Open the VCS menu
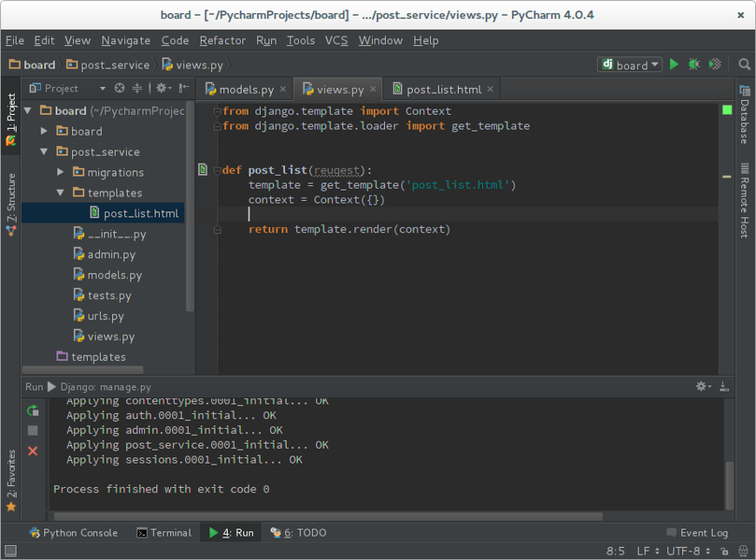The image size is (756, 560). 336,40
